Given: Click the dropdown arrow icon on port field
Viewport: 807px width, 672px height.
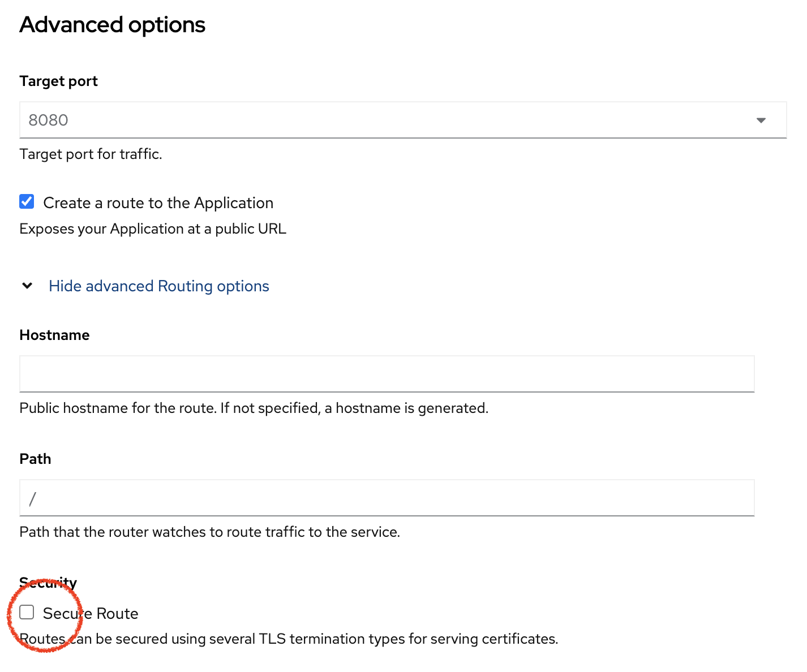Looking at the screenshot, I should point(762,120).
